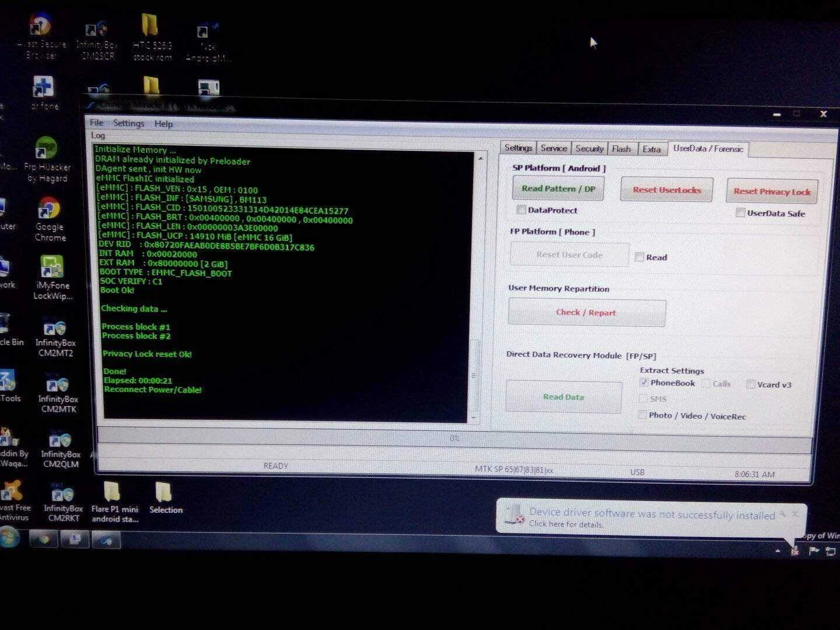The image size is (840, 630).
Task: Click the log scrollbar up arrow
Action: click(481, 158)
